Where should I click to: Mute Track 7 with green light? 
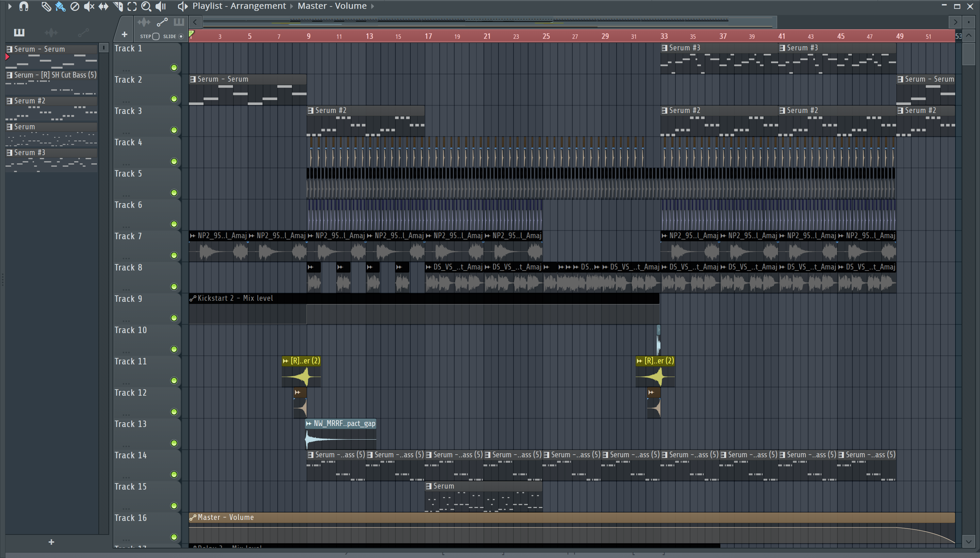(174, 256)
